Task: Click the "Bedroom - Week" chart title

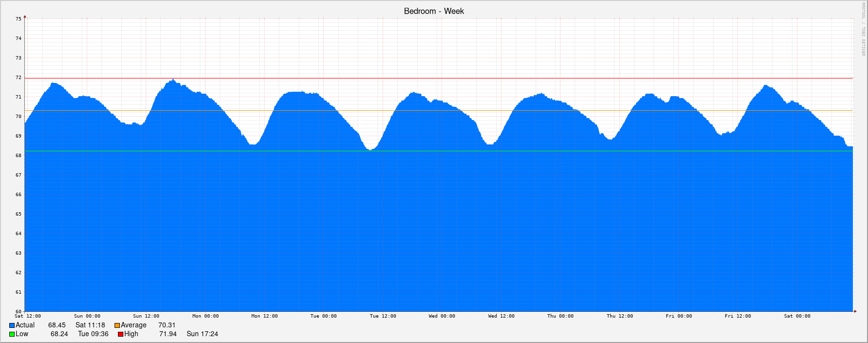Action: [434, 11]
